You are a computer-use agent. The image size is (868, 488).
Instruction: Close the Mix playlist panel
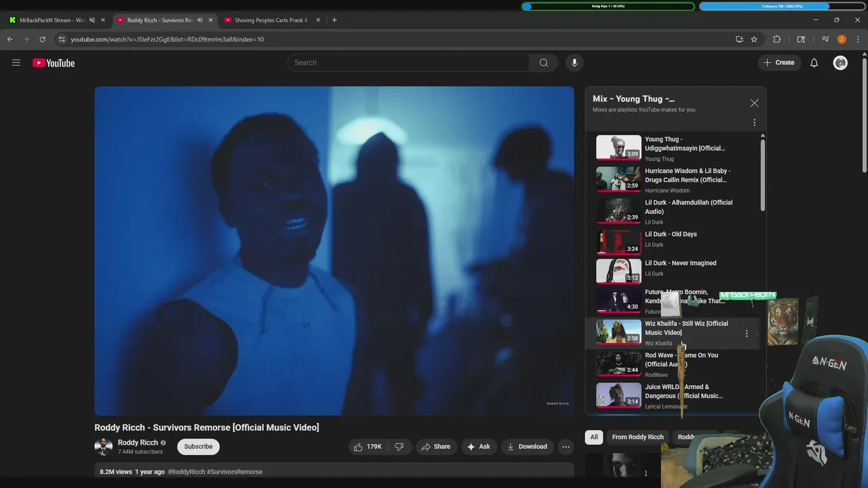click(x=754, y=103)
